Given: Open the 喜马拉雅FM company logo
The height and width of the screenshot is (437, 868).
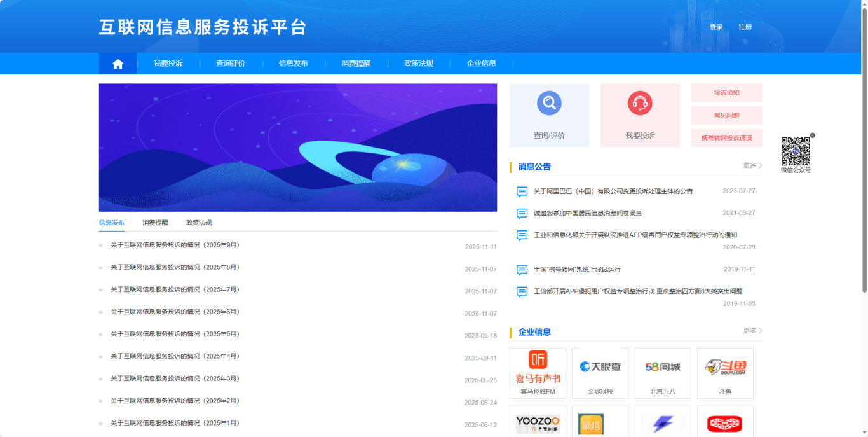Looking at the screenshot, I should tap(538, 368).
